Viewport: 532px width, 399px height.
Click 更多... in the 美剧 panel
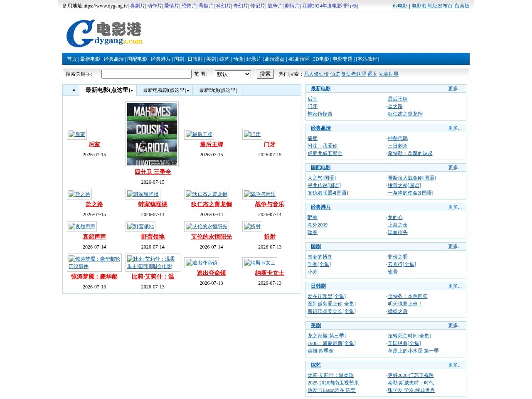pyautogui.click(x=455, y=325)
